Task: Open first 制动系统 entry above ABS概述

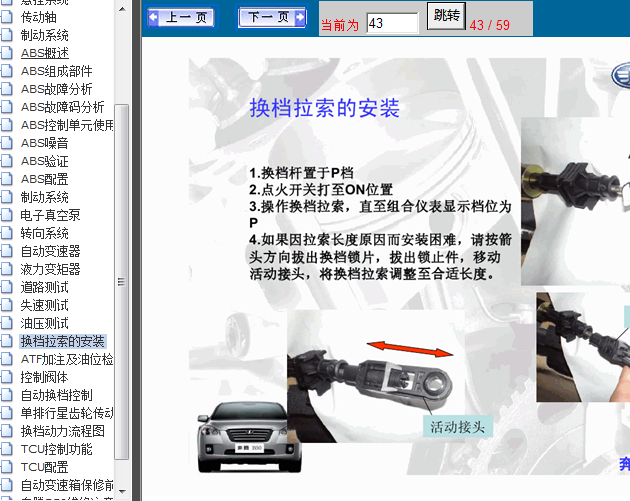Action: point(45,35)
